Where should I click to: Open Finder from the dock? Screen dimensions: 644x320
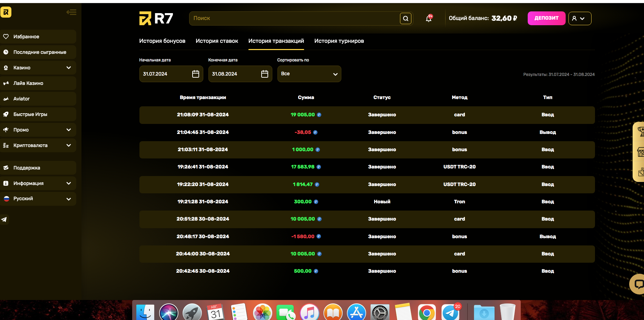pyautogui.click(x=145, y=312)
